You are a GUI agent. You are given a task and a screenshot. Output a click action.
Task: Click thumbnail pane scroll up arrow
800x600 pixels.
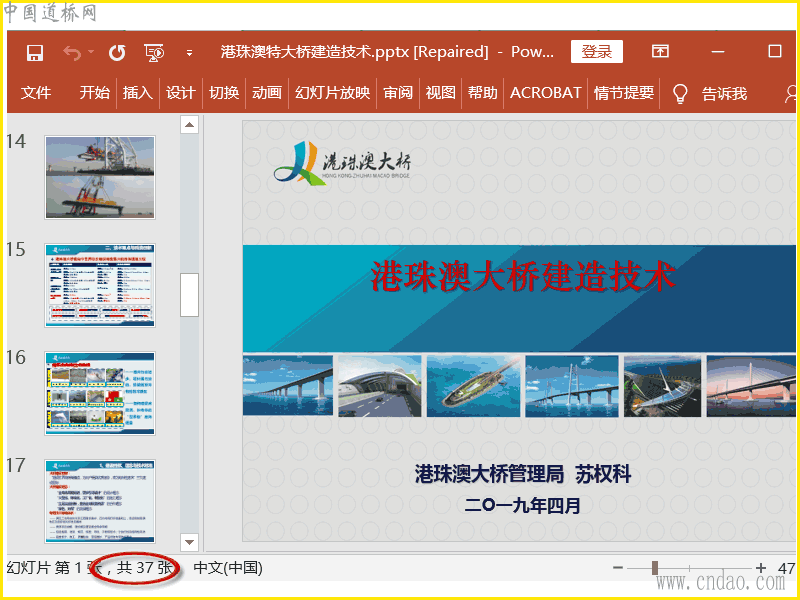(189, 124)
